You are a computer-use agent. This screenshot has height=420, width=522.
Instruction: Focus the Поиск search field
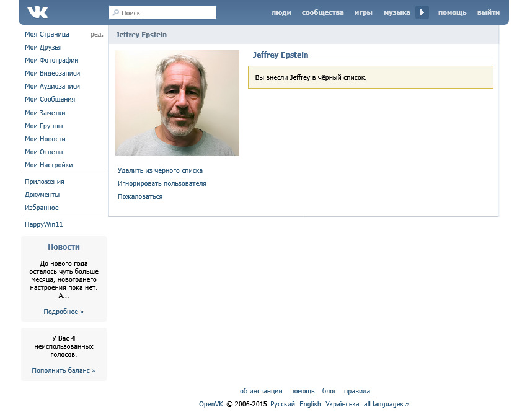click(163, 12)
